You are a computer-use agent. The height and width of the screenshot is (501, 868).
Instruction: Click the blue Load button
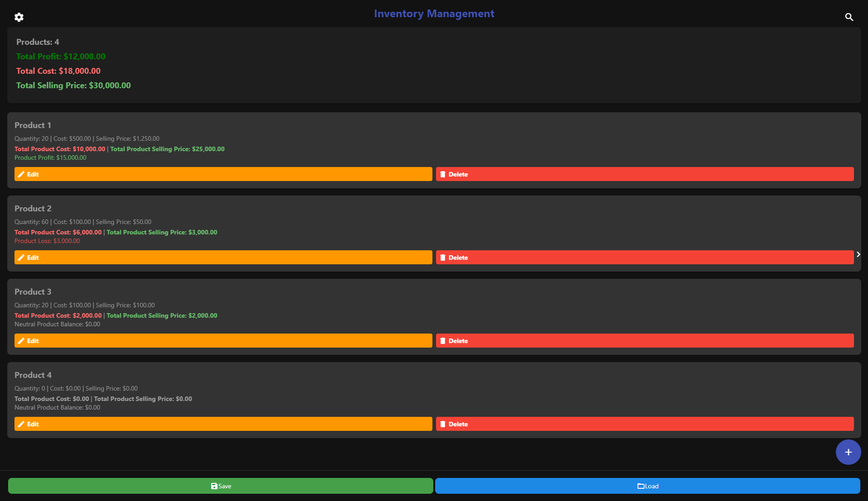coord(648,486)
